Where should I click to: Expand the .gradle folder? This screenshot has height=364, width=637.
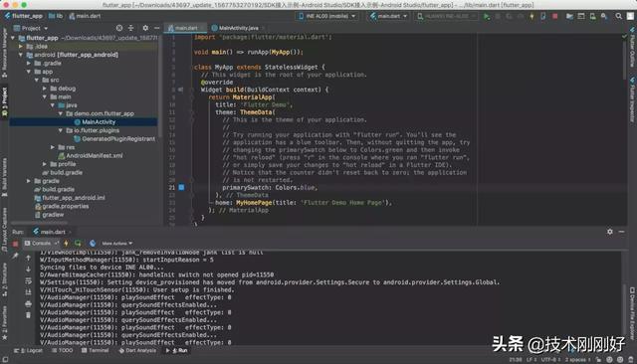pyautogui.click(x=29, y=63)
